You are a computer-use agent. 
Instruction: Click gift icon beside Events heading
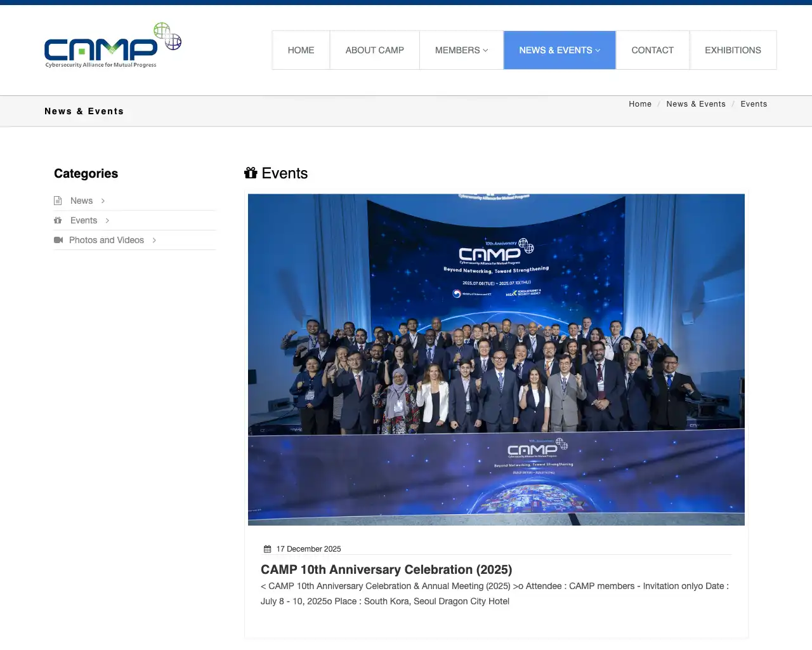[x=251, y=173]
